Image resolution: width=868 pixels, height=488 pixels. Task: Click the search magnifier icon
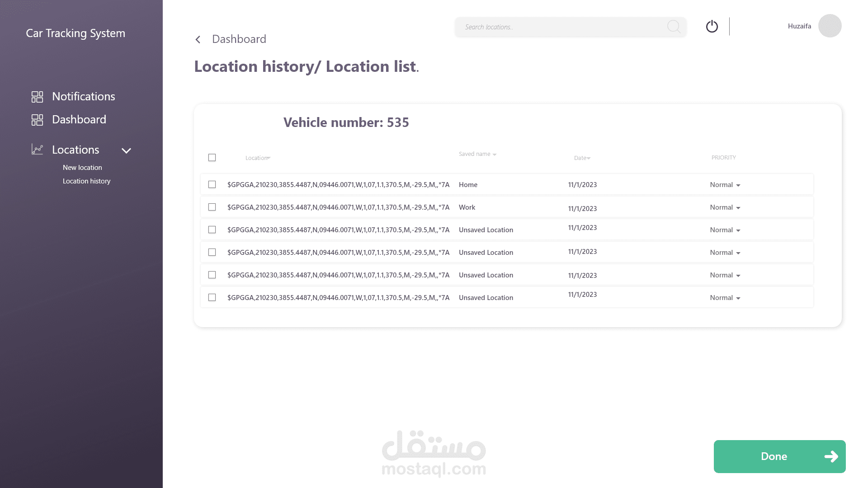coord(674,27)
